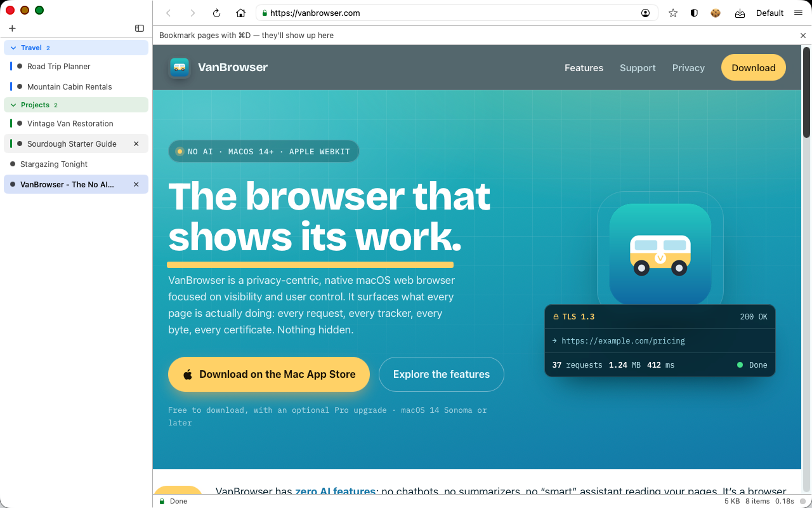Click the zero AI features link
Image resolution: width=812 pixels, height=508 pixels.
[x=336, y=491]
